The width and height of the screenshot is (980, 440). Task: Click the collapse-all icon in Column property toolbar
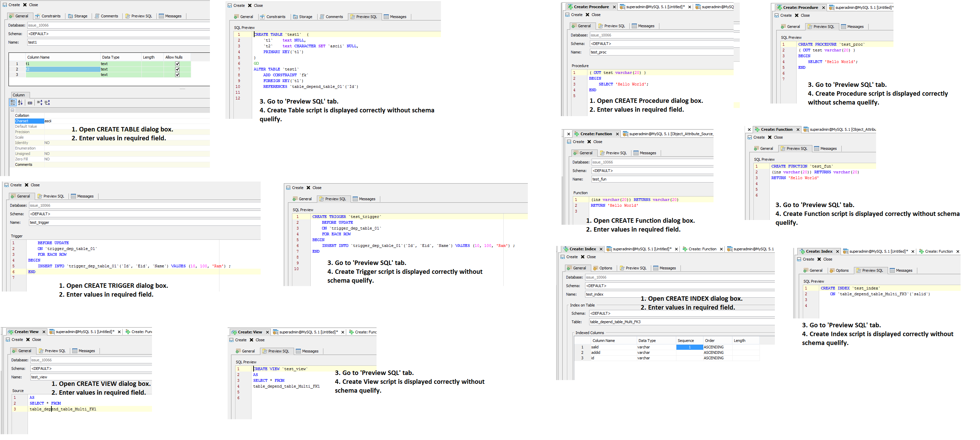48,102
